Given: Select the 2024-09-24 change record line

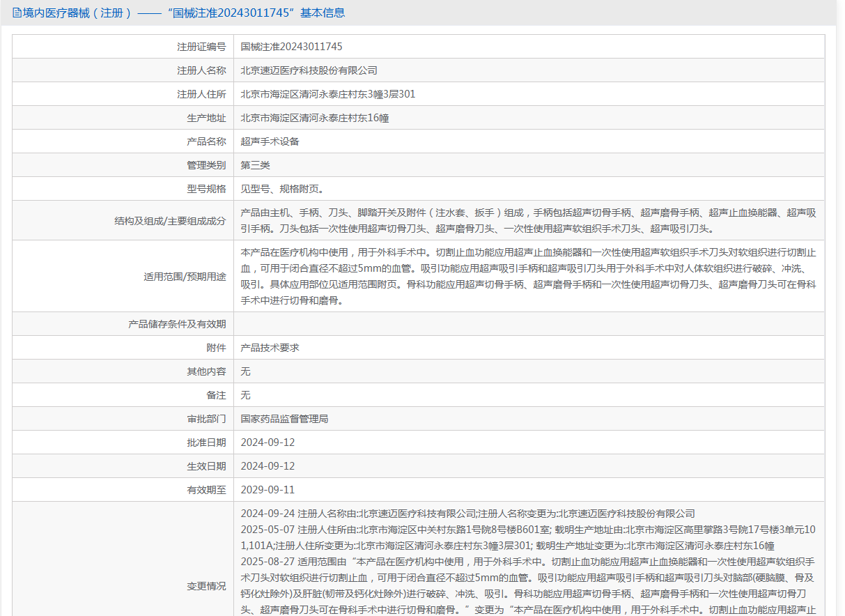Looking at the screenshot, I should tap(468, 514).
